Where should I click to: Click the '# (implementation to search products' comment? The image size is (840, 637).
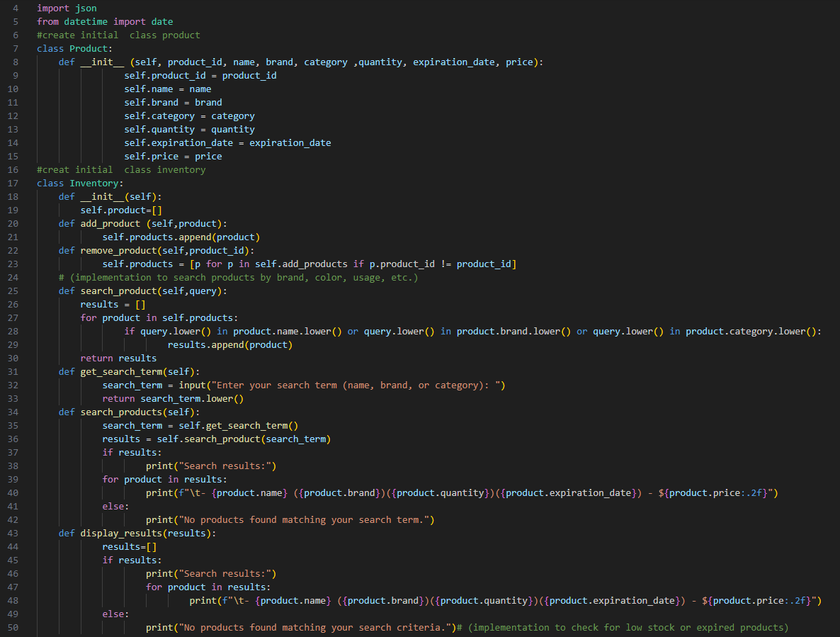(239, 278)
